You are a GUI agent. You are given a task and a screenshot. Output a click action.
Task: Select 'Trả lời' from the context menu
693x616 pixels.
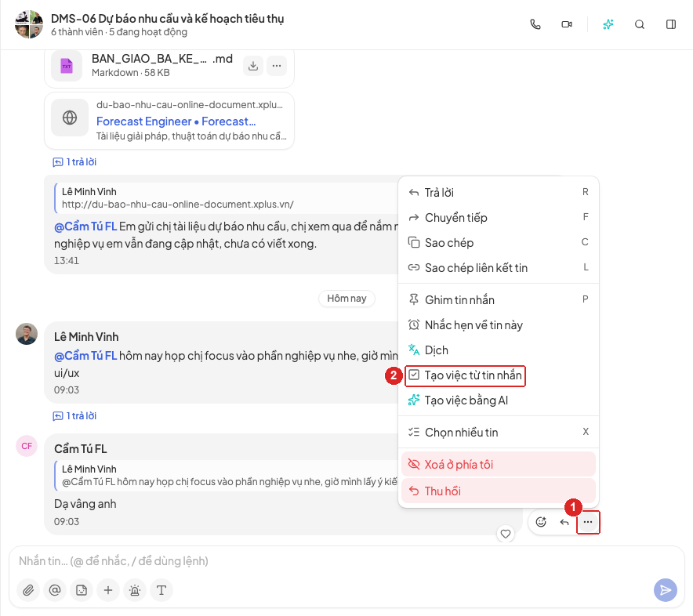point(499,192)
